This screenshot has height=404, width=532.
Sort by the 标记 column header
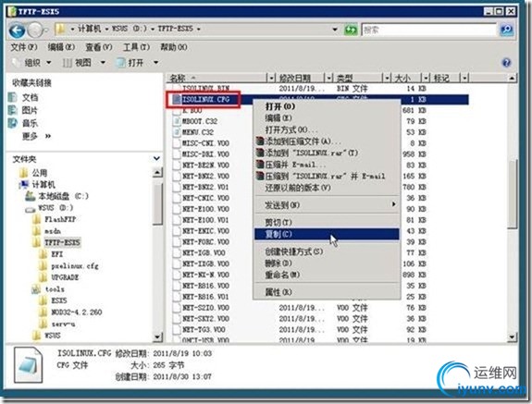441,79
